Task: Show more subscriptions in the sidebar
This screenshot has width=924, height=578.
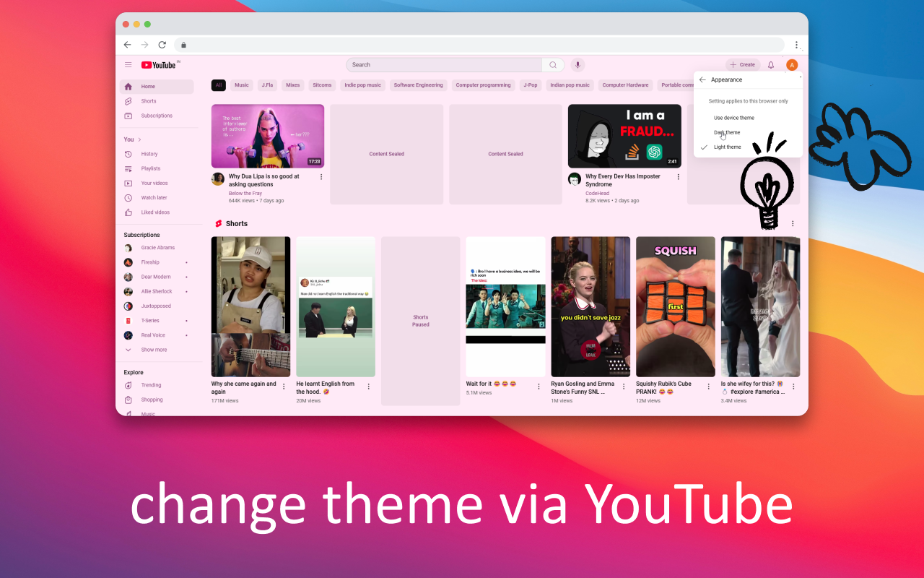Action: (x=154, y=350)
